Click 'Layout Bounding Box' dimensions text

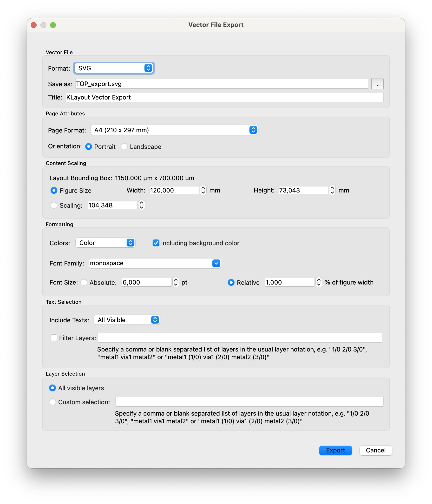click(x=154, y=178)
